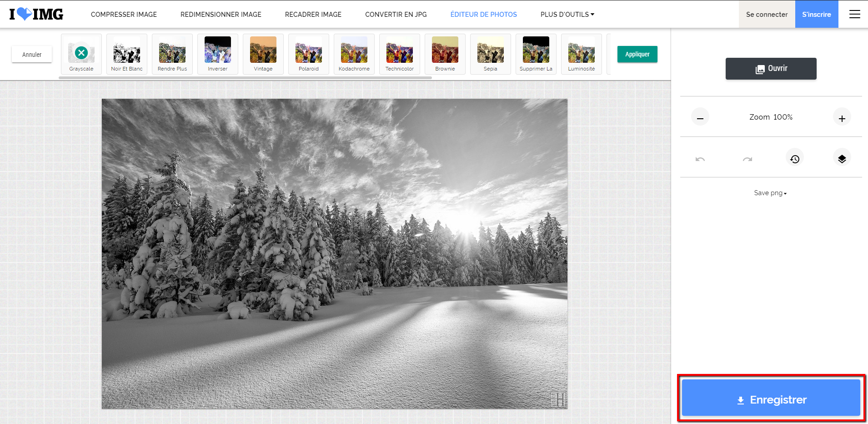The image size is (868, 424).
Task: Toggle the Sepia filter thumbnail
Action: pyautogui.click(x=490, y=54)
